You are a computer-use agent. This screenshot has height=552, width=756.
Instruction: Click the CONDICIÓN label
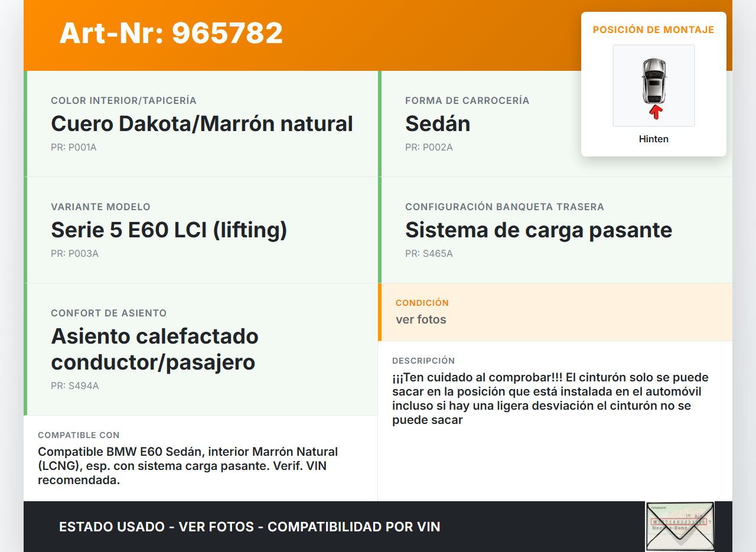[422, 303]
